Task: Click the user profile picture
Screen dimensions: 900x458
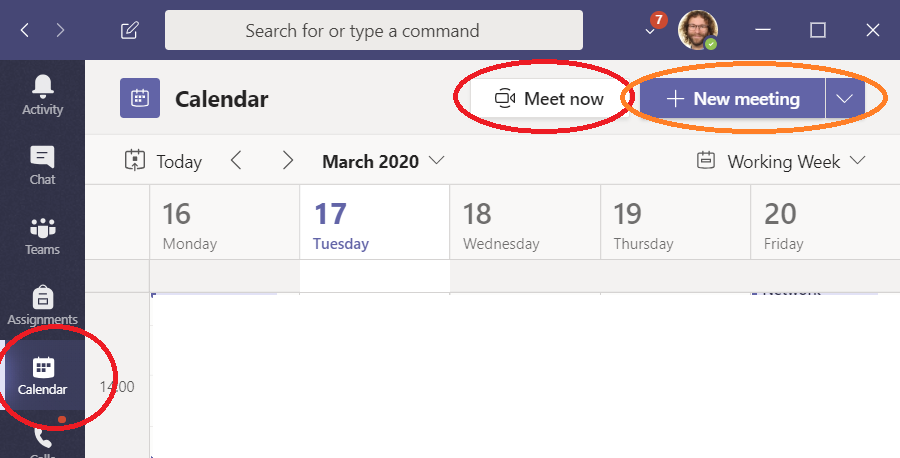Action: (x=697, y=29)
